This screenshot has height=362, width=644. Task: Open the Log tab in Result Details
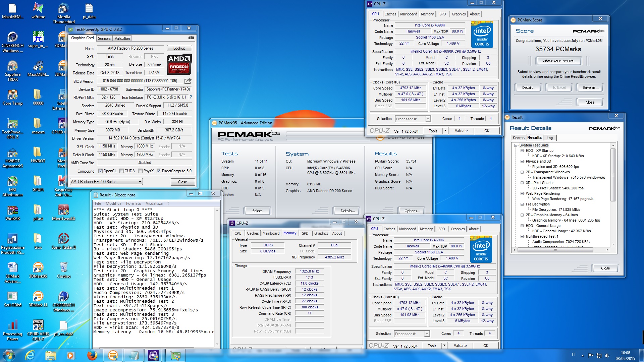coord(549,138)
